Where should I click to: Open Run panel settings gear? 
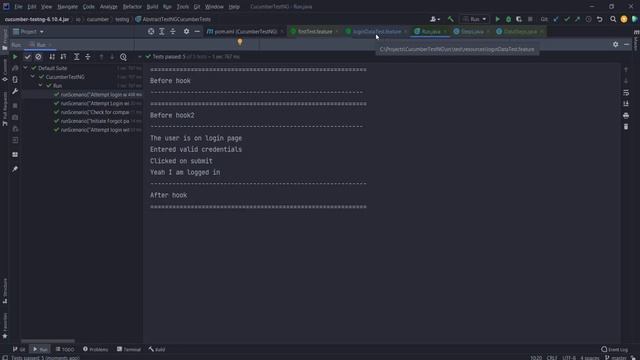coord(616,44)
